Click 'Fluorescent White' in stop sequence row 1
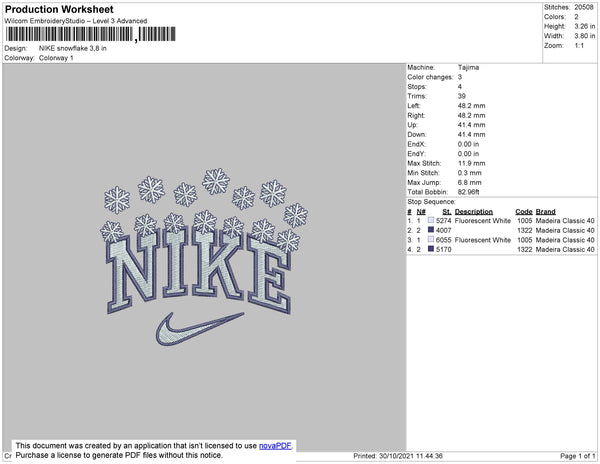 pos(483,221)
